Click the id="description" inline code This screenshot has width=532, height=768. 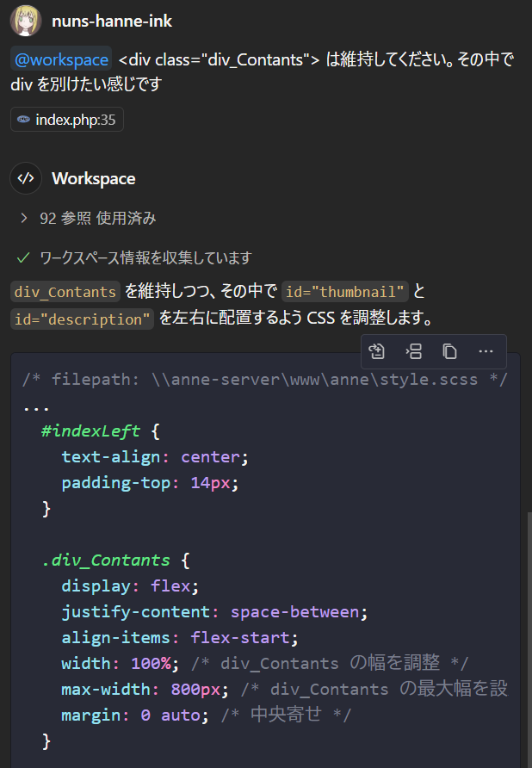[83, 319]
